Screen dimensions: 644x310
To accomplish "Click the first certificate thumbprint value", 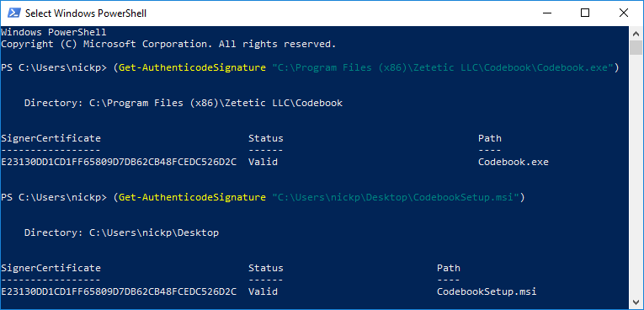I will [x=119, y=162].
